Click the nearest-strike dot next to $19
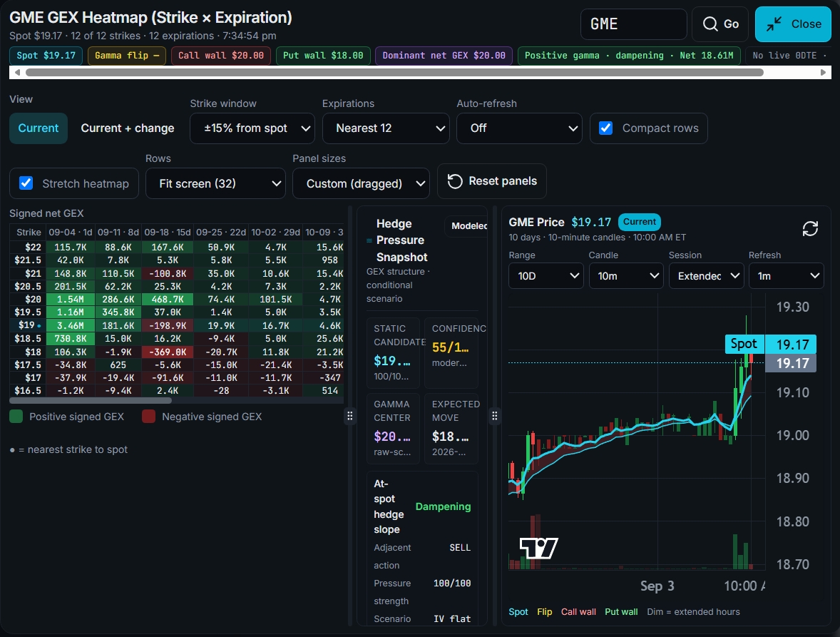 tap(39, 326)
